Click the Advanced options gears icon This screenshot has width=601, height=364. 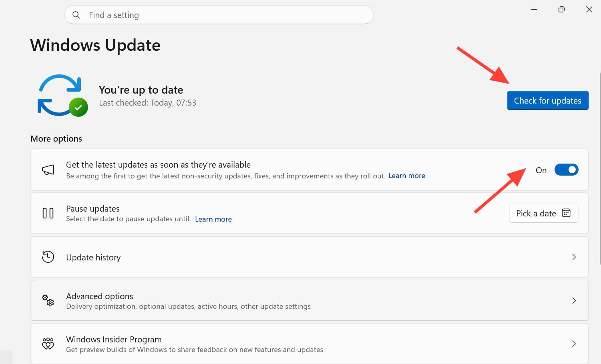(48, 300)
